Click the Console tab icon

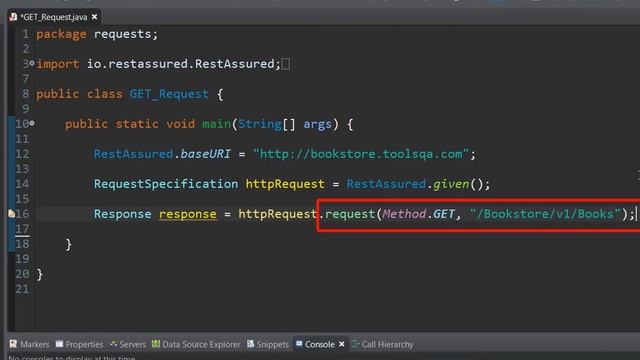coord(299,344)
